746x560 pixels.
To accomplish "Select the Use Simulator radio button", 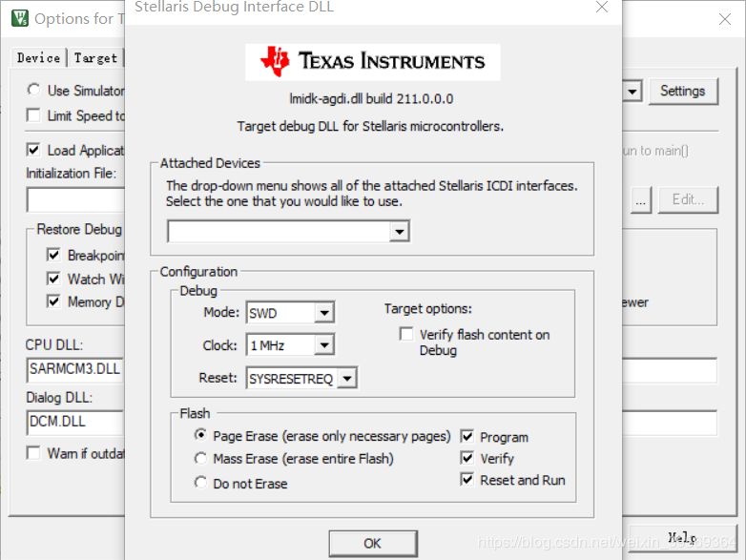I will (33, 90).
